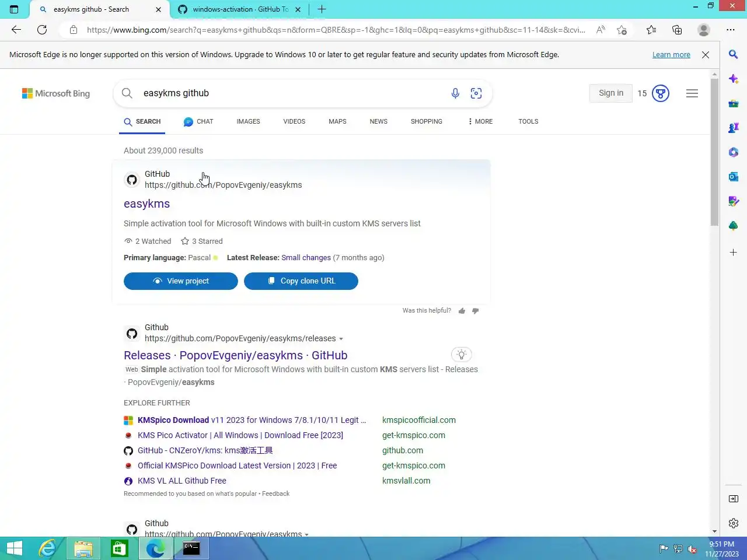
Task: Click thumbs up feedback icon
Action: 462,311
